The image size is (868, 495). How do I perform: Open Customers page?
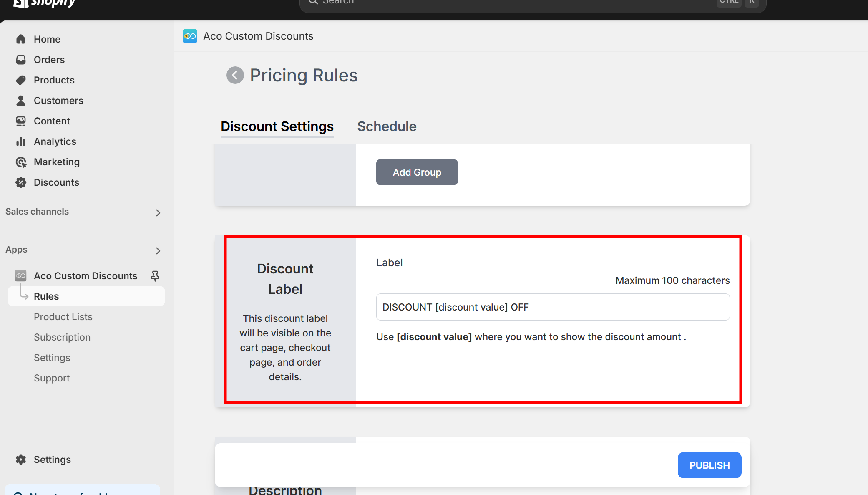pos(58,101)
